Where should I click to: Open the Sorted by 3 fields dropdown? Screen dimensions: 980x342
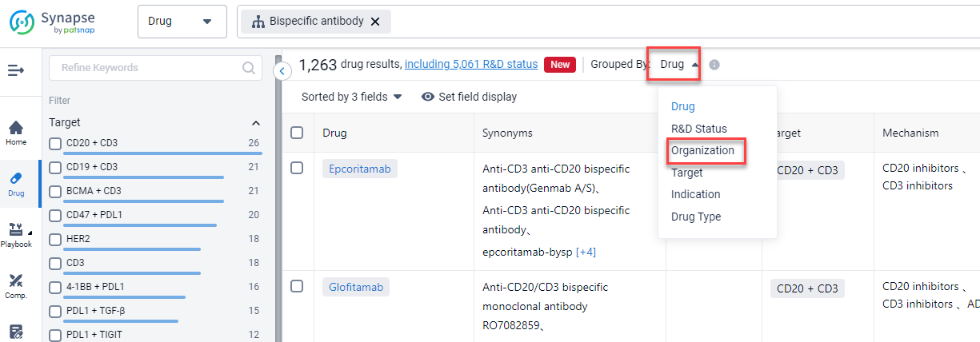pos(352,97)
